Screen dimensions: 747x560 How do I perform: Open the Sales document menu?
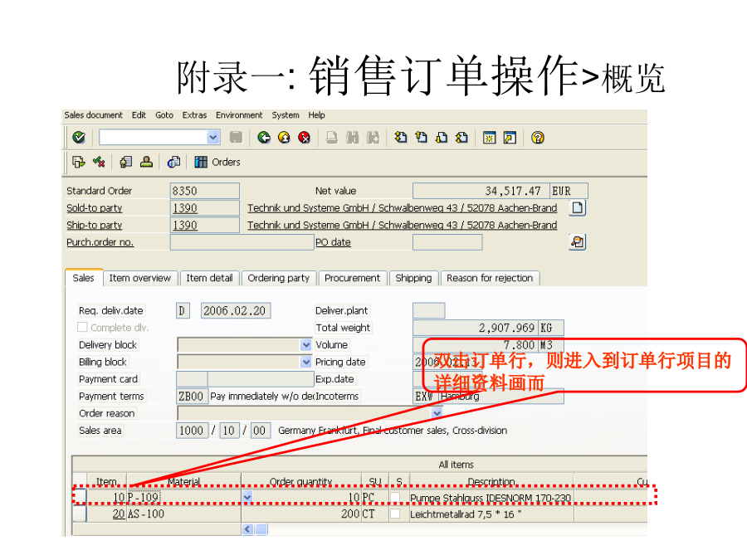coord(93,115)
